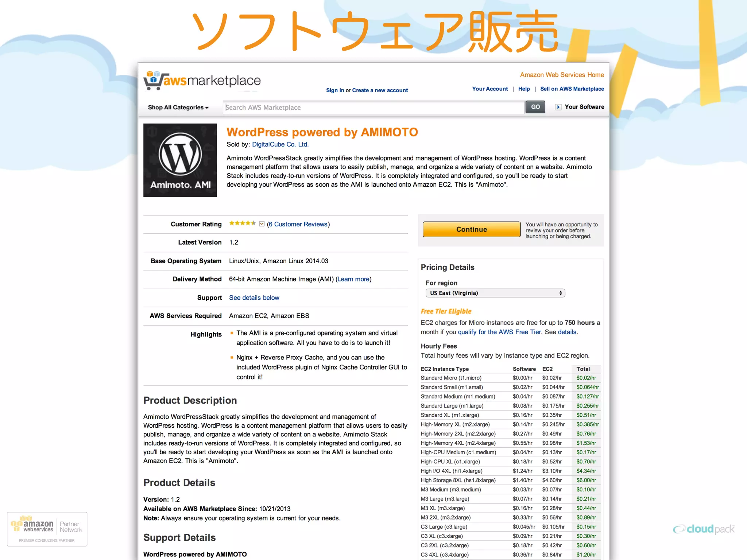Click the Amimoto AMI WordPress thumbnail
Image resolution: width=747 pixels, height=560 pixels.
coord(180,160)
